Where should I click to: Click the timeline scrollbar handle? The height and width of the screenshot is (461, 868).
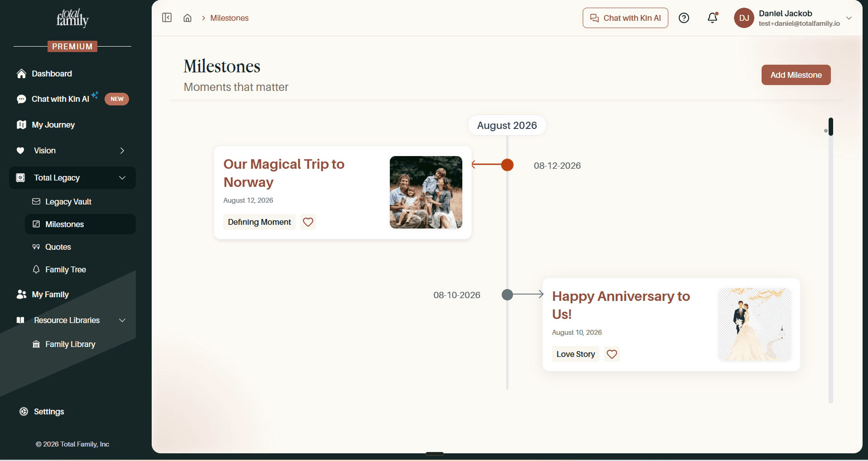click(831, 127)
